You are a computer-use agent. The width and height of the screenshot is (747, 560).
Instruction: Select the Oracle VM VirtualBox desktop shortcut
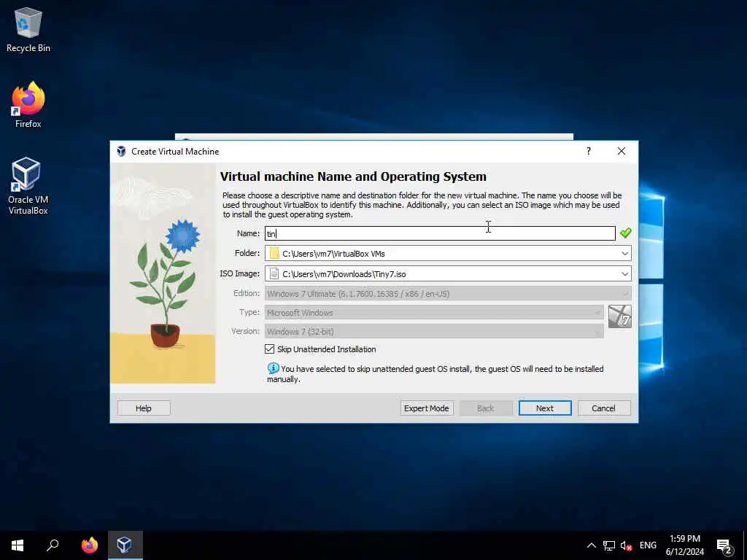[x=28, y=186]
